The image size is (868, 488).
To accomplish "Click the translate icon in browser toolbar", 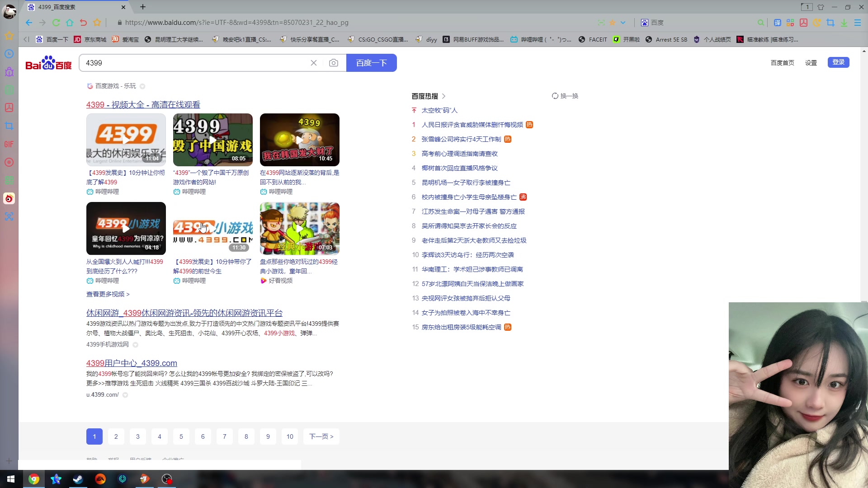I will 778,23.
